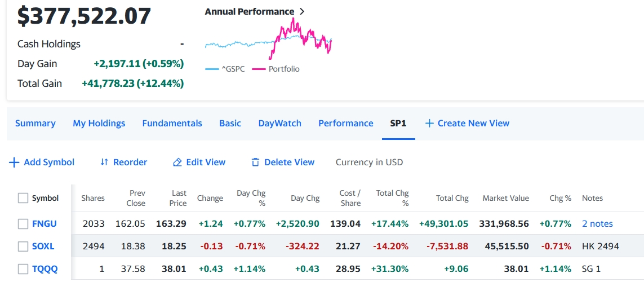Go to the DayWatch tab

tap(279, 124)
